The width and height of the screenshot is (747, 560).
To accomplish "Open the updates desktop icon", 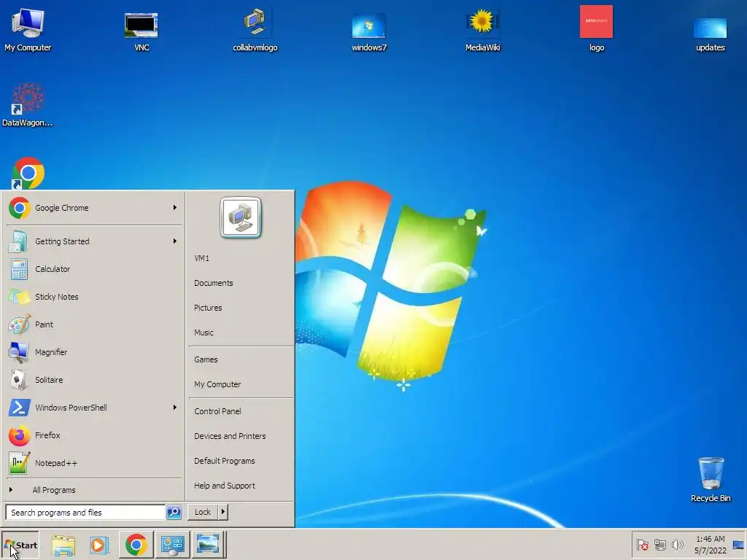I will 710,34.
